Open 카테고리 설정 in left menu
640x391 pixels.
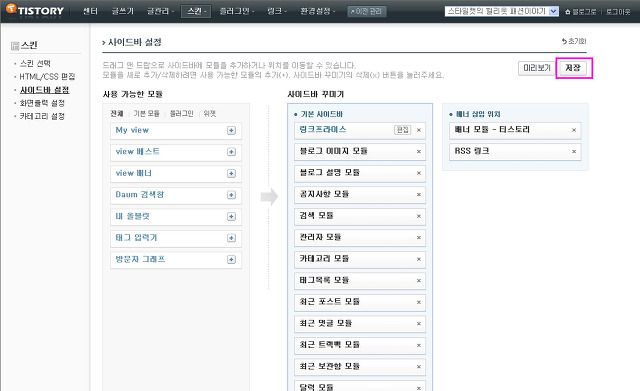coord(42,116)
